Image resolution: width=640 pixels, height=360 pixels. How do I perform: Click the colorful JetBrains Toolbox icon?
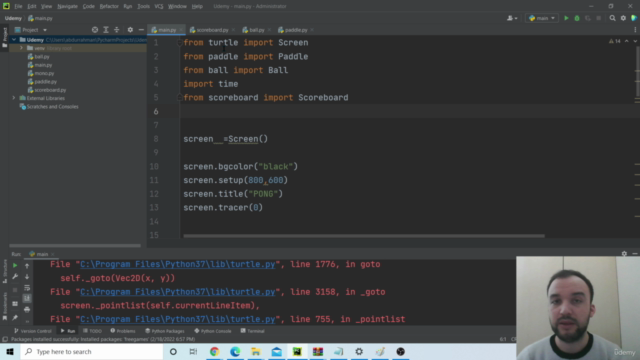pos(634,18)
